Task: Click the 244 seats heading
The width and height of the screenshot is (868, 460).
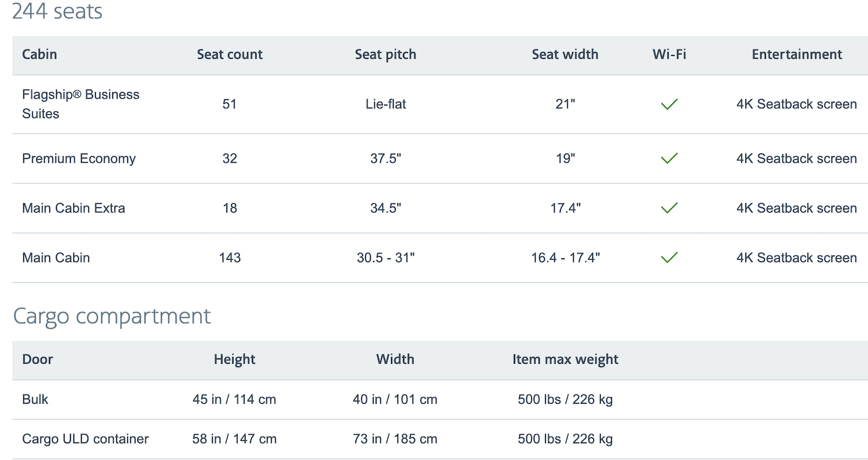Action: (57, 11)
